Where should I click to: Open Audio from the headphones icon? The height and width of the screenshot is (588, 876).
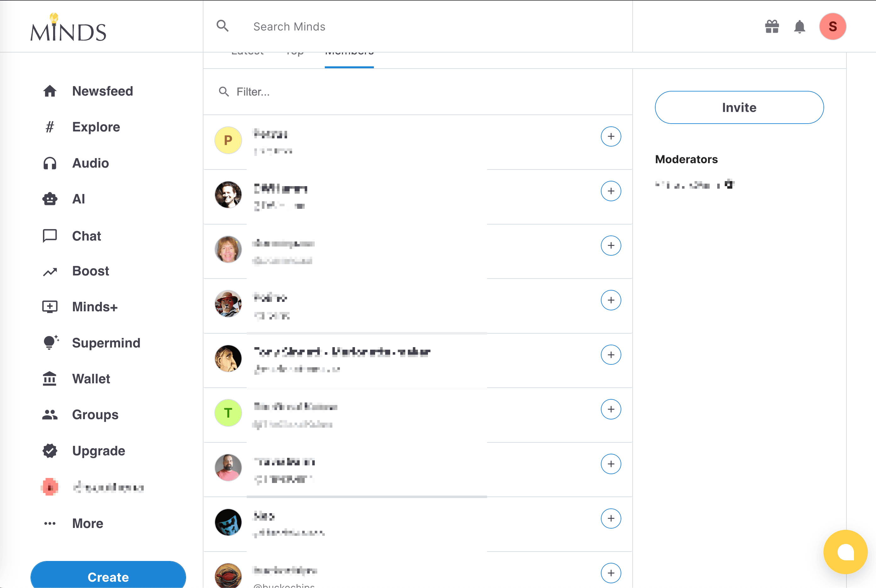point(50,163)
